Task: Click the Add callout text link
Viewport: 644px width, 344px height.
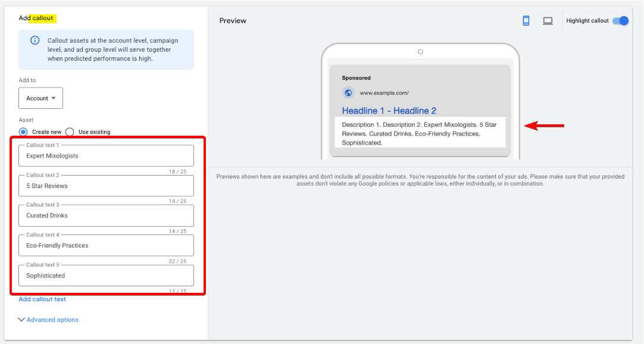Action: (x=42, y=299)
